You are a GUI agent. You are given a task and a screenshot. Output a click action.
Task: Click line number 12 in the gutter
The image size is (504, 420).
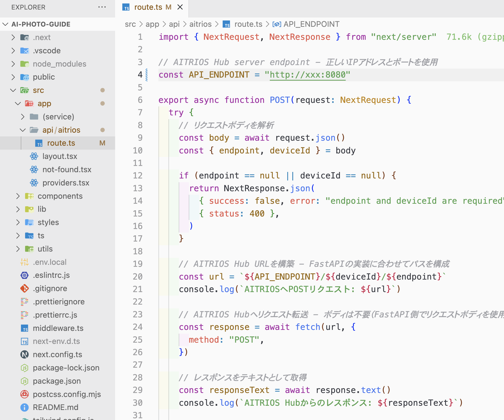(x=138, y=175)
